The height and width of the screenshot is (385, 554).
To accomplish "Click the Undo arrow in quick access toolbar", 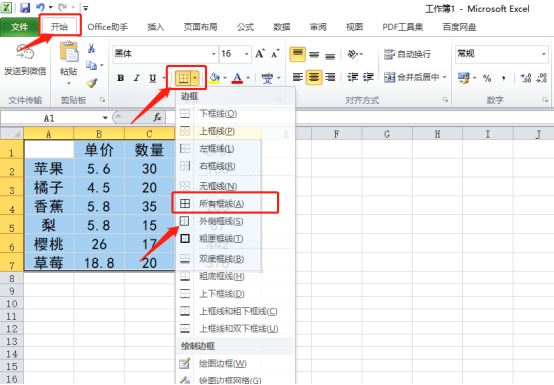I will (x=40, y=7).
